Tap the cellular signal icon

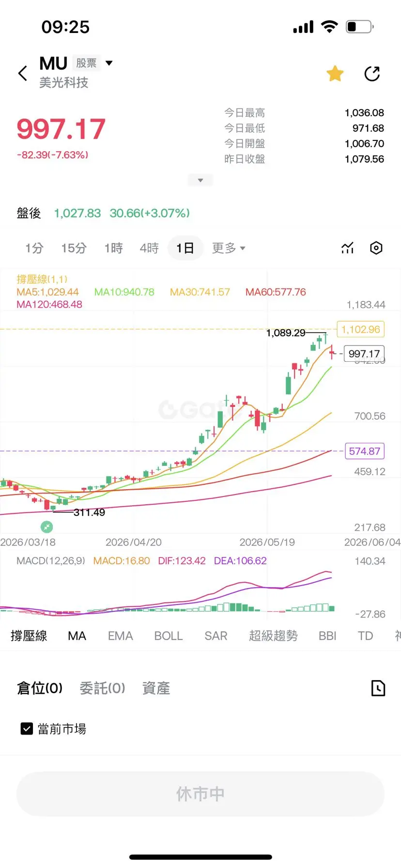pyautogui.click(x=303, y=27)
